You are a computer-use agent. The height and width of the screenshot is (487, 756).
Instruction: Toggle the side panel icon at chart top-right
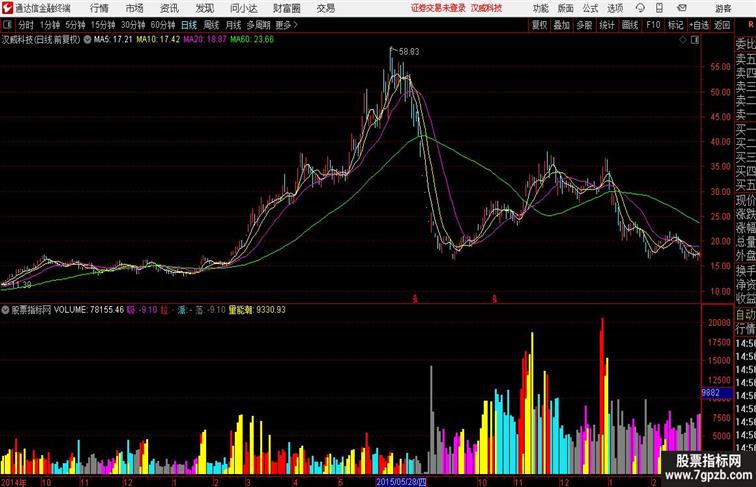point(695,40)
